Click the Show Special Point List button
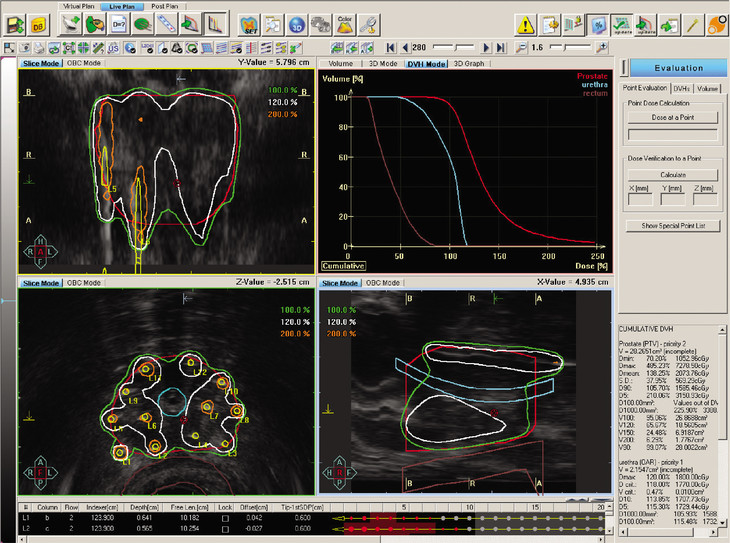 click(x=673, y=226)
